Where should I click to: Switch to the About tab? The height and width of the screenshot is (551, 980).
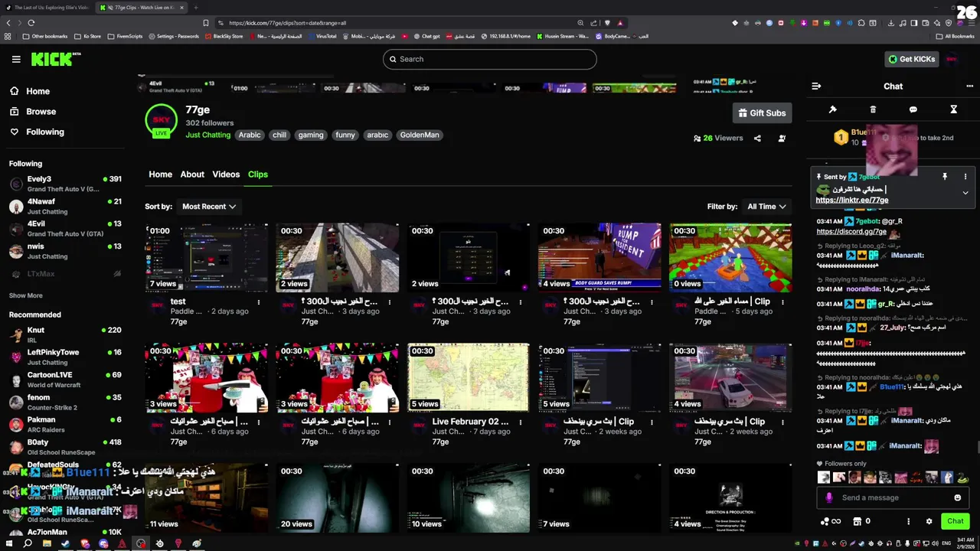(x=192, y=174)
